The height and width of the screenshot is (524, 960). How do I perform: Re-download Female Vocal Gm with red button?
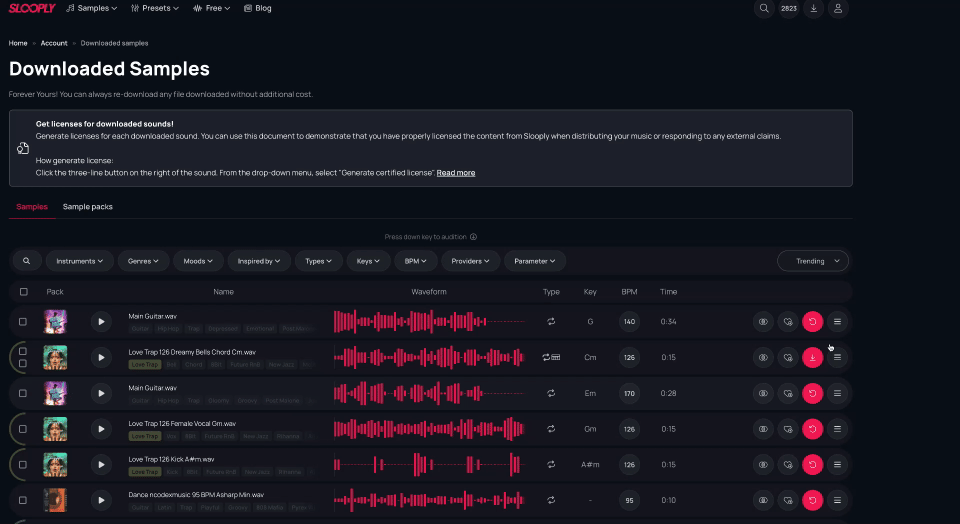click(x=812, y=429)
